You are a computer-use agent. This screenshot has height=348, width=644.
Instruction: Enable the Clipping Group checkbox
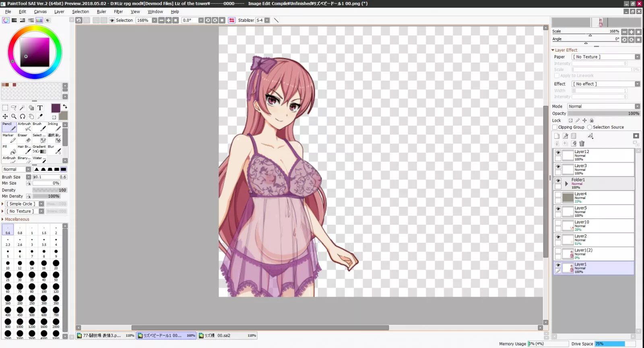[x=555, y=127]
